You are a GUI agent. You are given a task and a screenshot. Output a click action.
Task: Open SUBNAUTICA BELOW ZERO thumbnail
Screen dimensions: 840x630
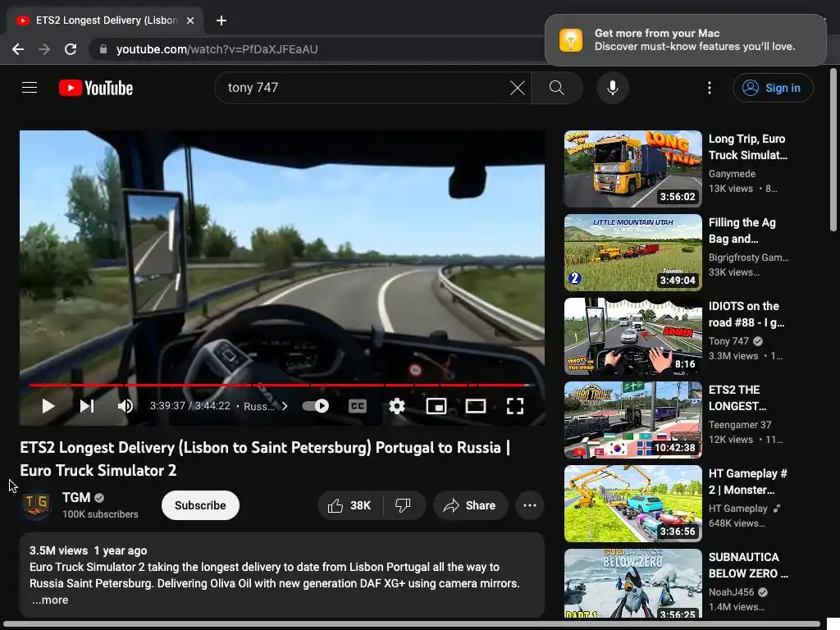632,583
